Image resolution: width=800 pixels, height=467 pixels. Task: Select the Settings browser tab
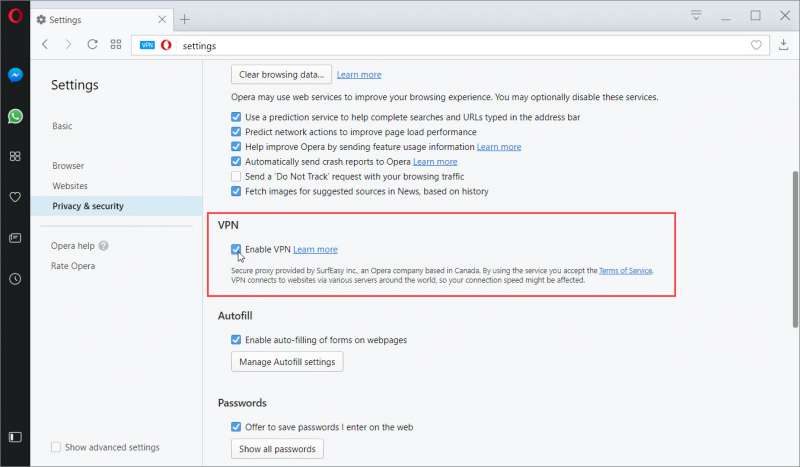point(102,19)
